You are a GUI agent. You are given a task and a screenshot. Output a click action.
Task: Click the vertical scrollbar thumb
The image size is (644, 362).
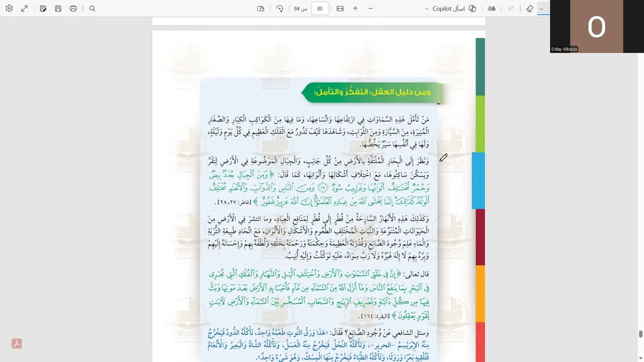click(640, 334)
